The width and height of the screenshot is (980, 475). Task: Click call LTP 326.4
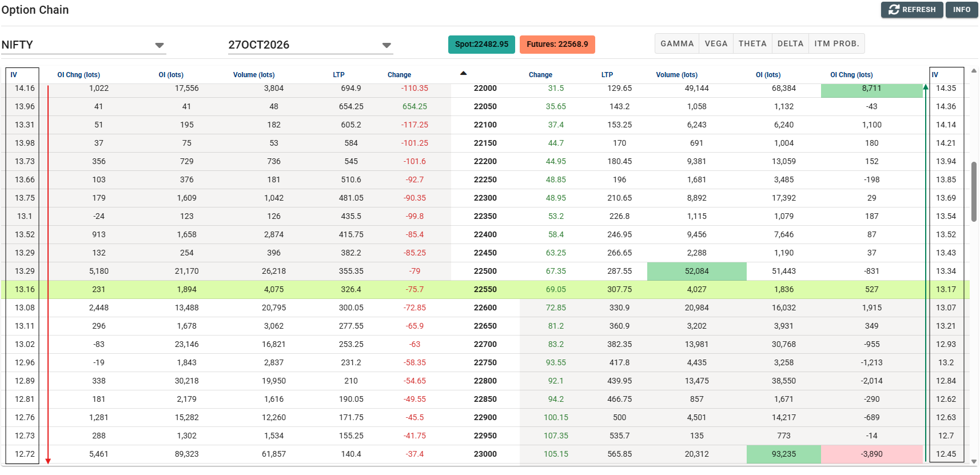tap(351, 289)
